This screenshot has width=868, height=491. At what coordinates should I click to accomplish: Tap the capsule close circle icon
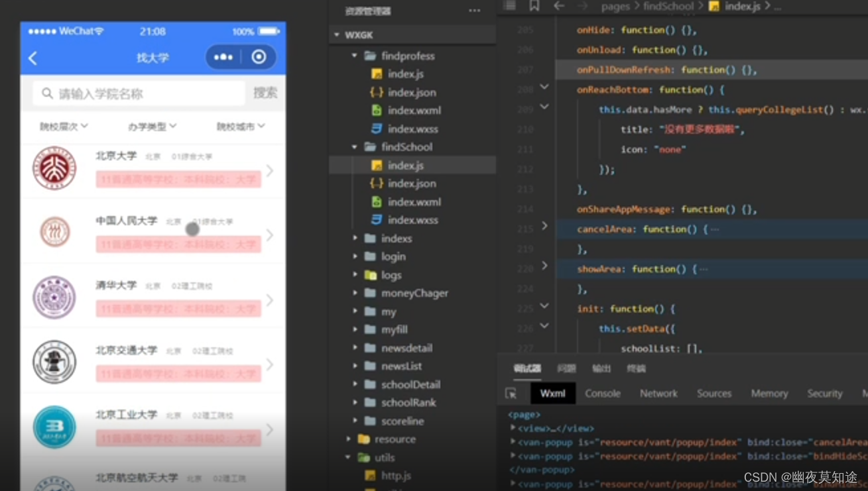[259, 58]
